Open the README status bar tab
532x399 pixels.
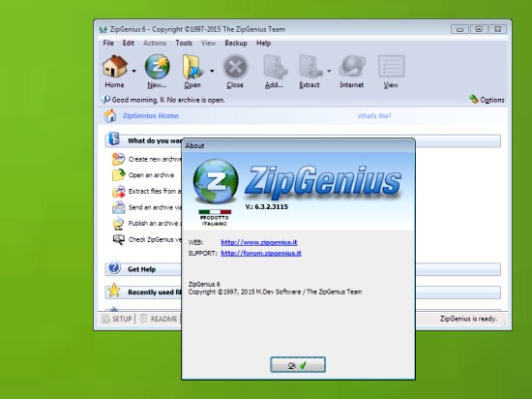(160, 319)
